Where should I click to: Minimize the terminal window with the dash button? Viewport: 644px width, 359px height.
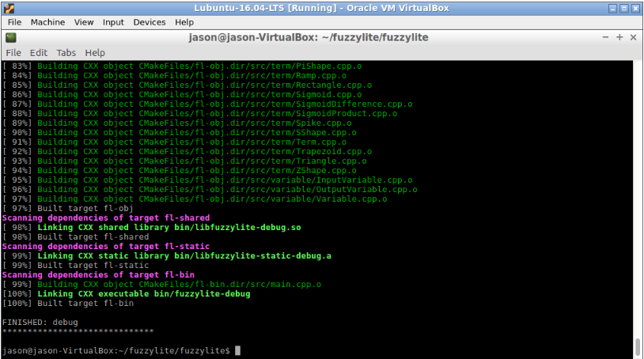coord(605,37)
